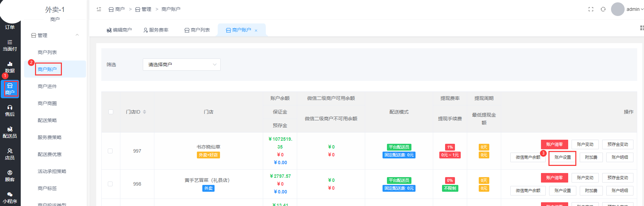The height and width of the screenshot is (206, 644).
Task: Click 账户设置 for store 998
Action: pos(563,191)
